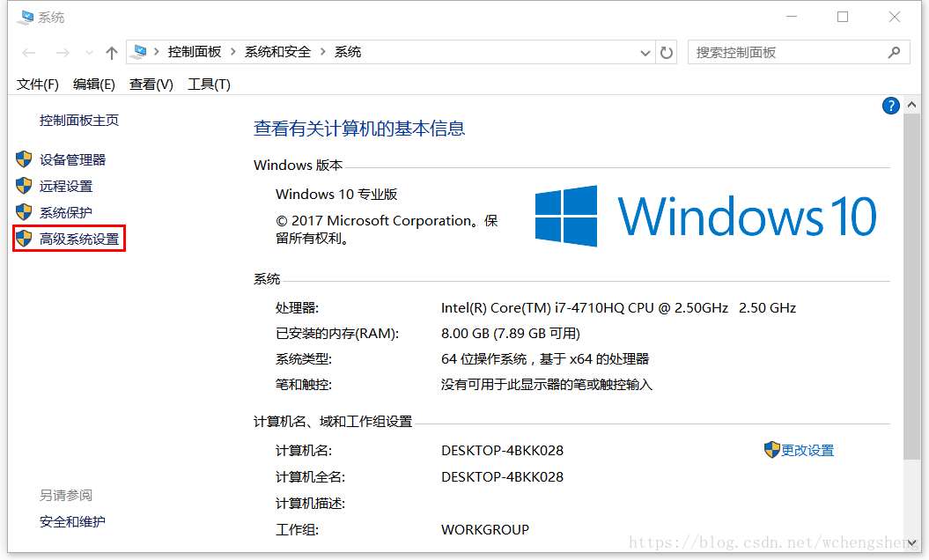The width and height of the screenshot is (929, 560).
Task: Open the 查看 menu
Action: 151,84
